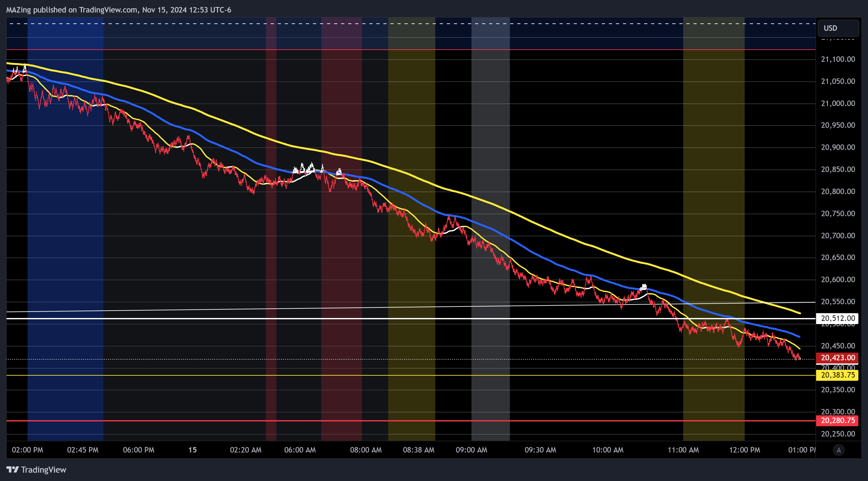Toggle the auto-scale 'A' button
The width and height of the screenshot is (868, 481).
pyautogui.click(x=839, y=450)
